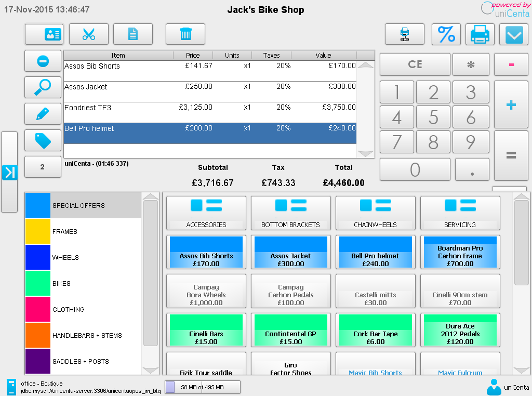Add Assos Jacket £300.00 product
The image size is (532, 396).
pos(291,252)
